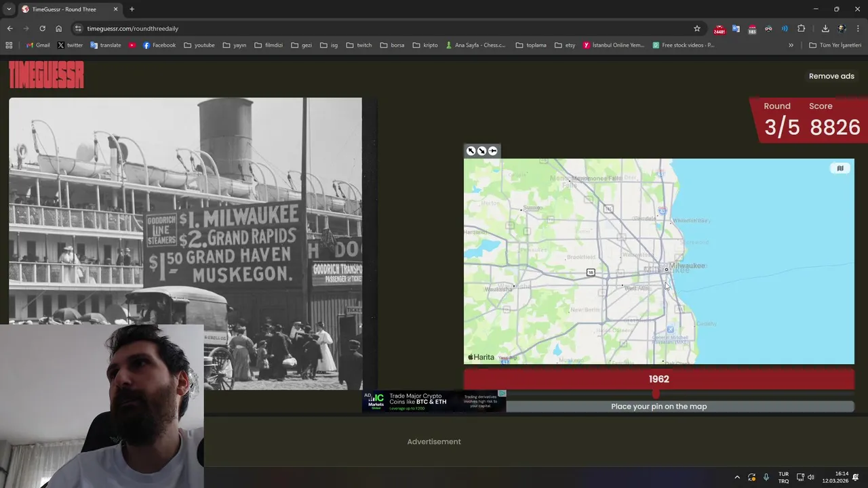
Task: Expand the gezi bookmarks folder
Action: tap(302, 45)
